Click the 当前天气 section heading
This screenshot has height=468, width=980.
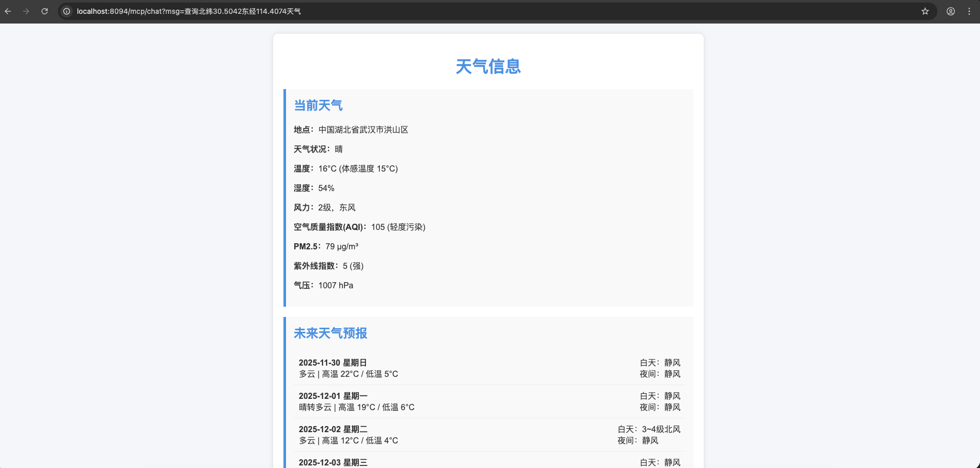[318, 105]
